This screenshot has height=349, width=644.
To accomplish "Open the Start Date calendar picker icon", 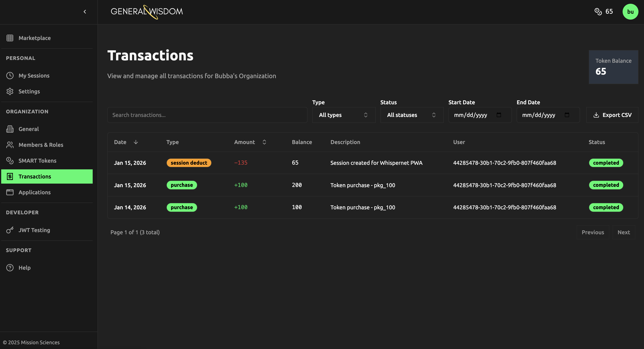I will (x=499, y=115).
